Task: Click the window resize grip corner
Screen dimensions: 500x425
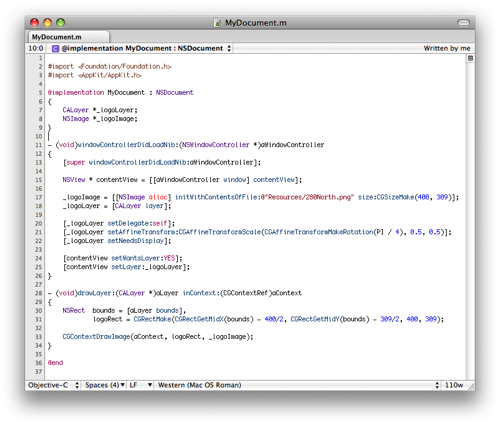Action: point(471,386)
